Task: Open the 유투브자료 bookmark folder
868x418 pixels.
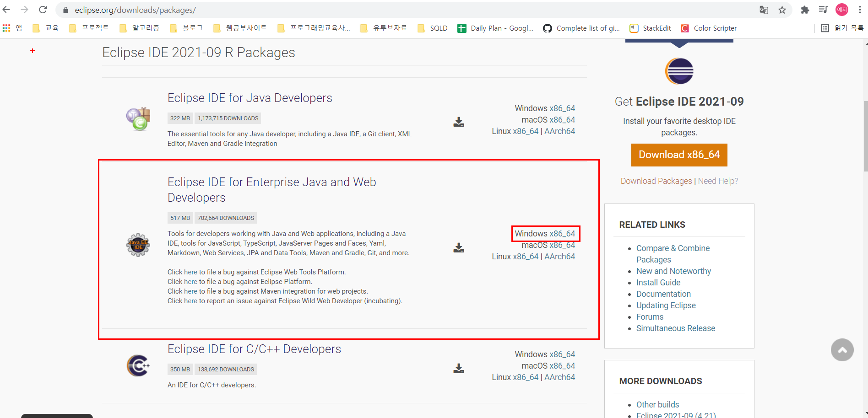Action: (x=384, y=28)
